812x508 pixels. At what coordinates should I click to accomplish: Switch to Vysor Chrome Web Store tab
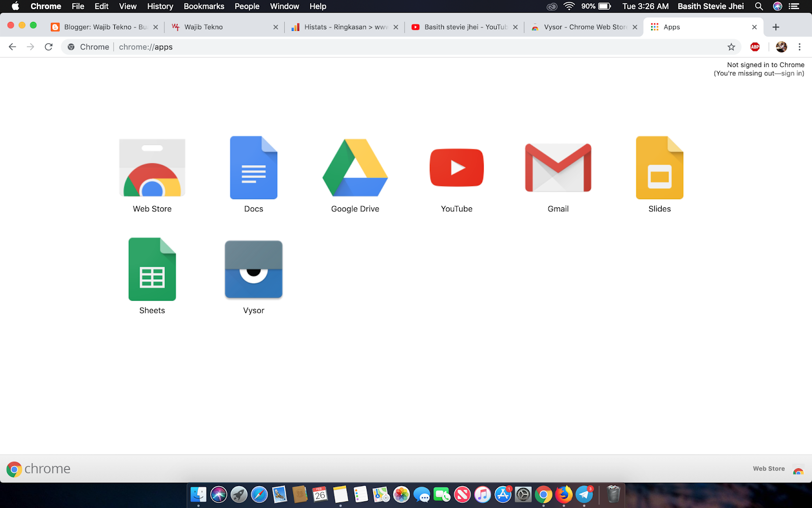pos(584,27)
